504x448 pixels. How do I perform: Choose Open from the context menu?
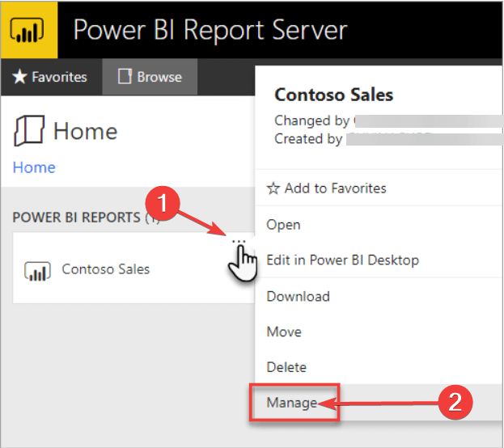[283, 225]
